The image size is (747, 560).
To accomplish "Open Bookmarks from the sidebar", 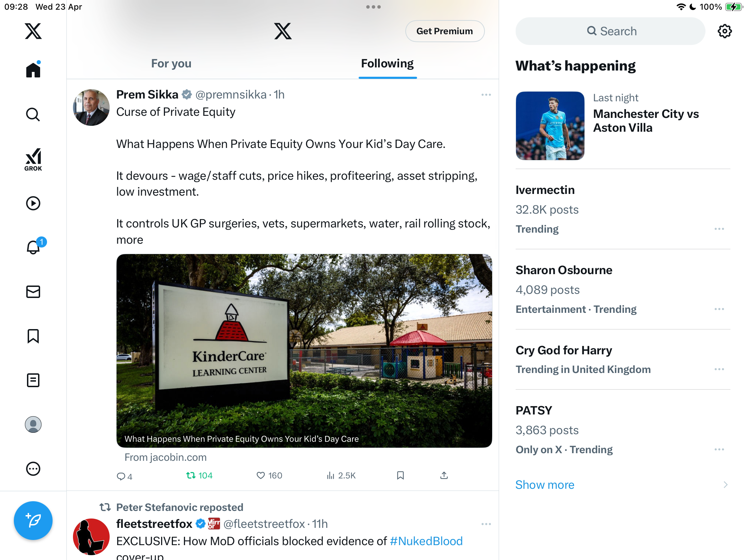I will point(33,336).
